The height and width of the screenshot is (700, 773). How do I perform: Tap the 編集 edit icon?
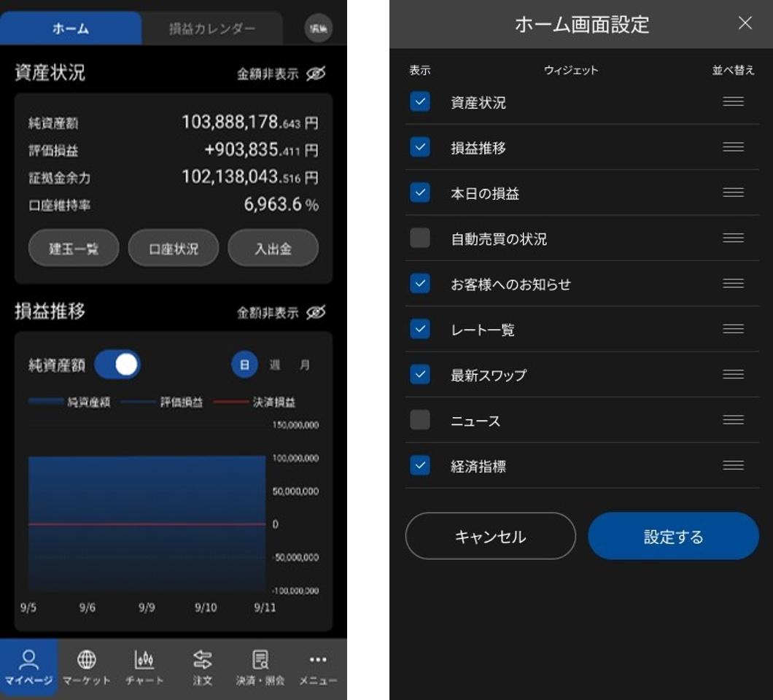319,28
